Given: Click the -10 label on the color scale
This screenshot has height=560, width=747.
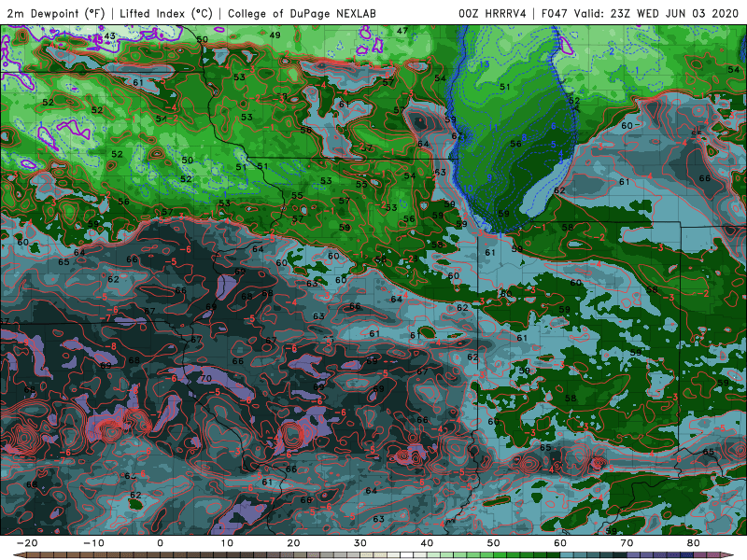Looking at the screenshot, I should click(x=93, y=543).
